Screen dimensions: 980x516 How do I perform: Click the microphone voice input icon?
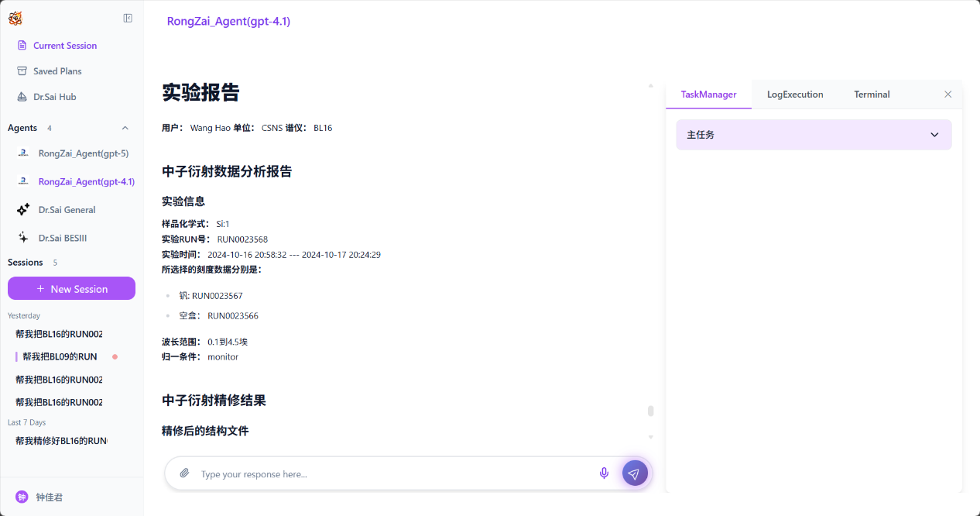604,473
